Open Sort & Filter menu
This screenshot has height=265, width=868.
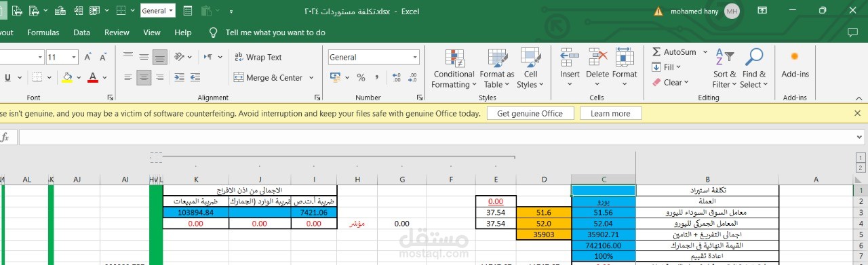724,68
